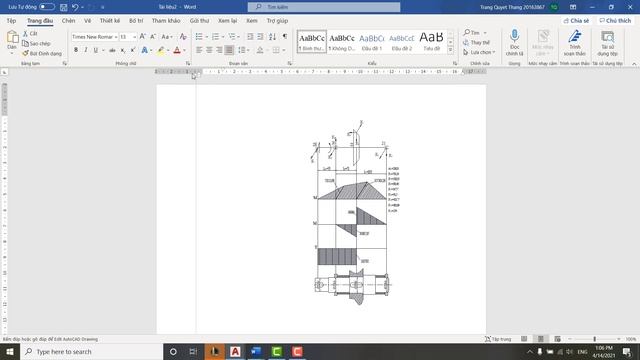
Task: Toggle italic formatting
Action: coord(86,50)
